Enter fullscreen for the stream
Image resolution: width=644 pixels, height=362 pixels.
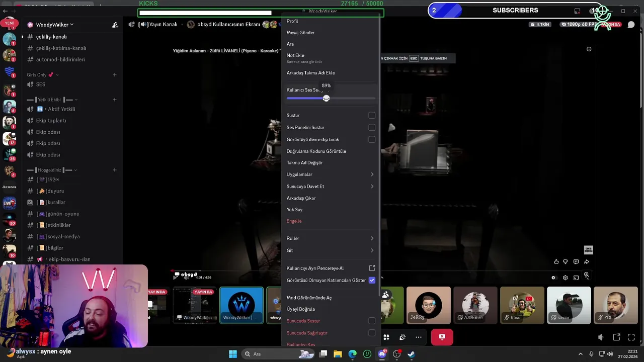pyautogui.click(x=631, y=337)
